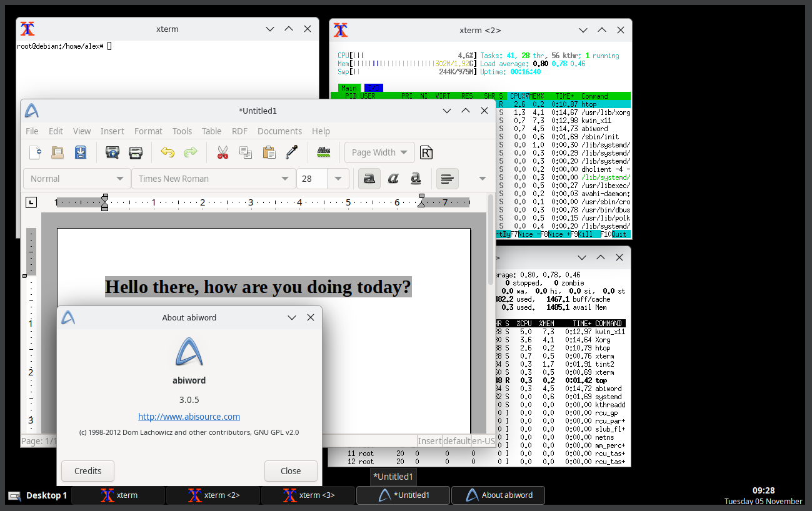Click the Undo arrow icon

click(x=167, y=152)
